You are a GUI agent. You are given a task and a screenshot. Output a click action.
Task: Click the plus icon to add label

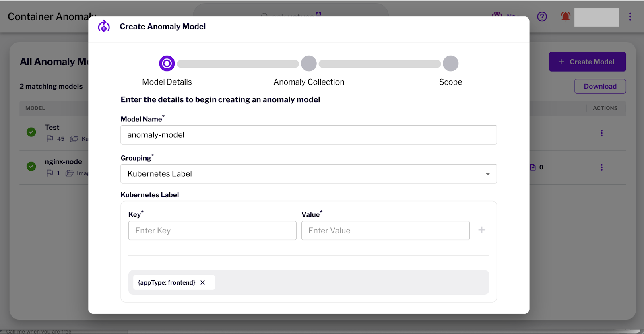481,230
